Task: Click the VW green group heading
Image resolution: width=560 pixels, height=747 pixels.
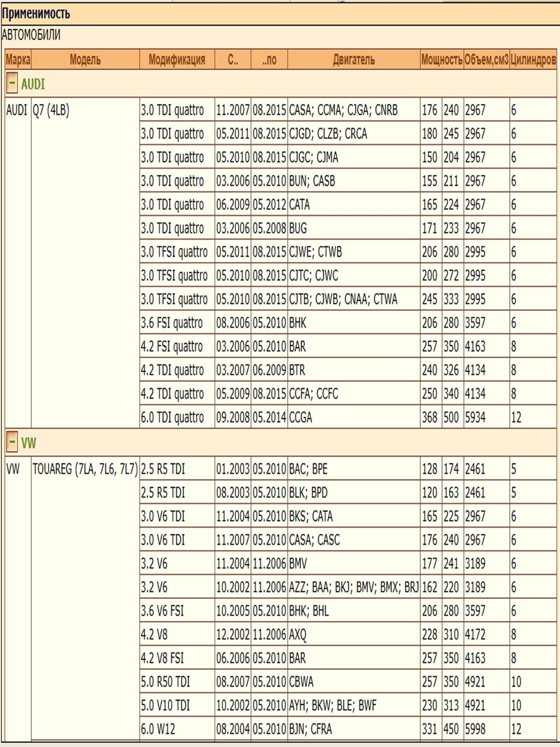Action: (x=28, y=443)
